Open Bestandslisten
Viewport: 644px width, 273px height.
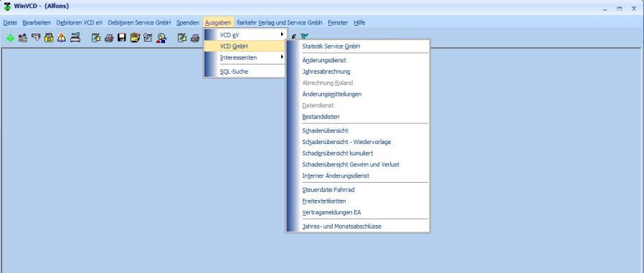pyautogui.click(x=358, y=117)
